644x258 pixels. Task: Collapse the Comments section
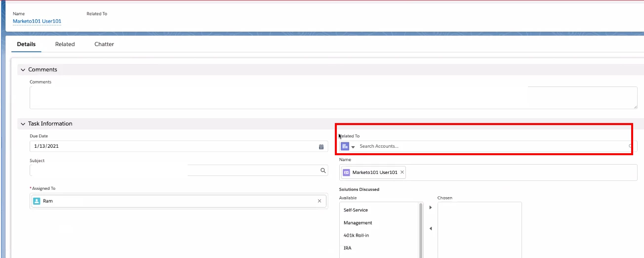[23, 70]
